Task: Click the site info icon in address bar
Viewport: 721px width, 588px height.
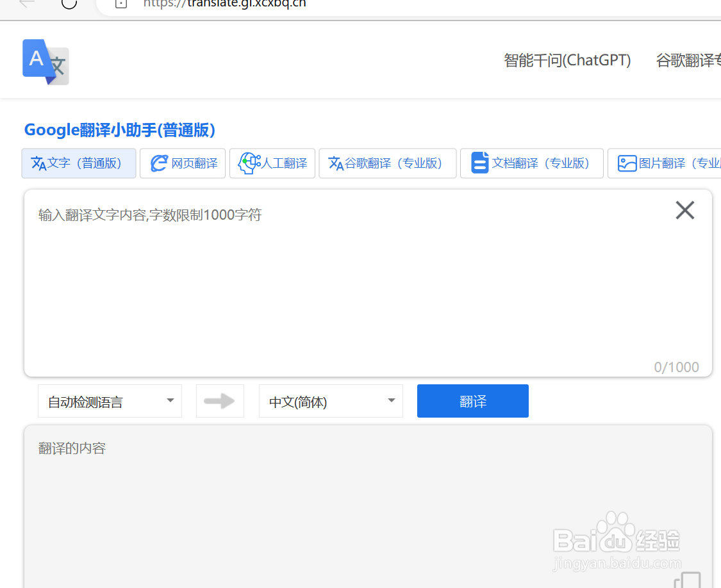Action: [121, 4]
